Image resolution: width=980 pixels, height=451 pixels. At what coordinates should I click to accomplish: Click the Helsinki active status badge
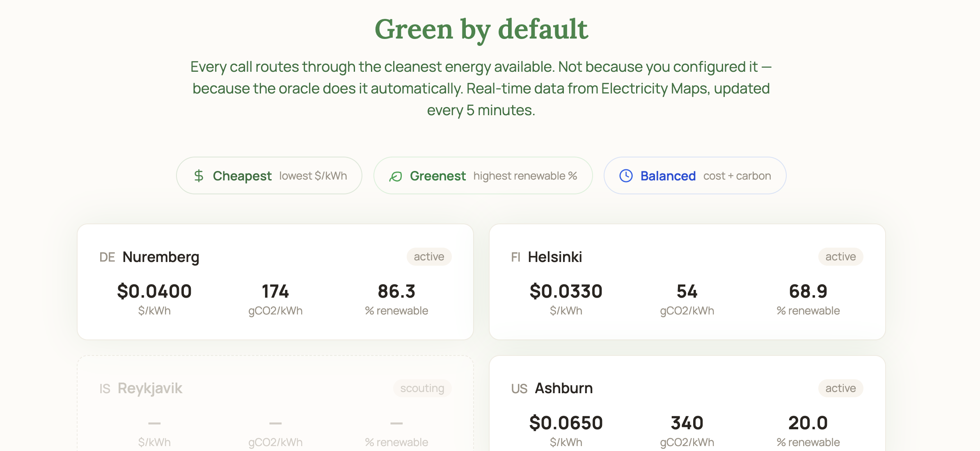click(x=840, y=257)
